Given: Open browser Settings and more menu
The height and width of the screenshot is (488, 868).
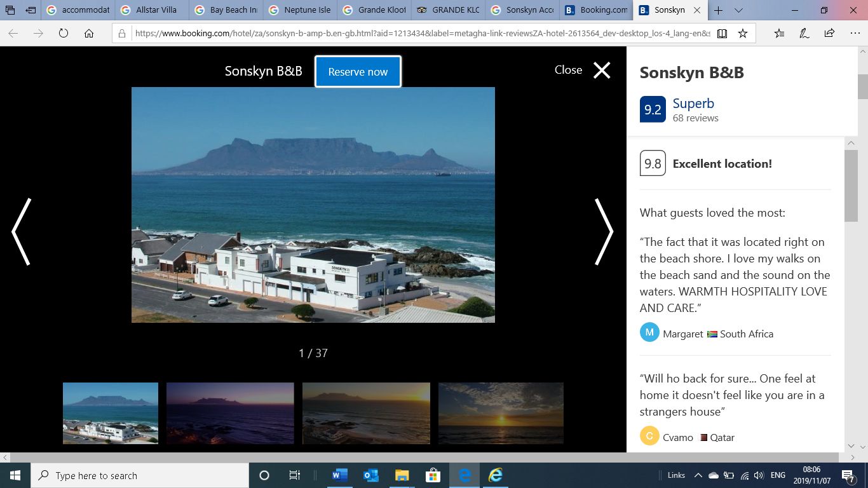Looking at the screenshot, I should [x=854, y=34].
